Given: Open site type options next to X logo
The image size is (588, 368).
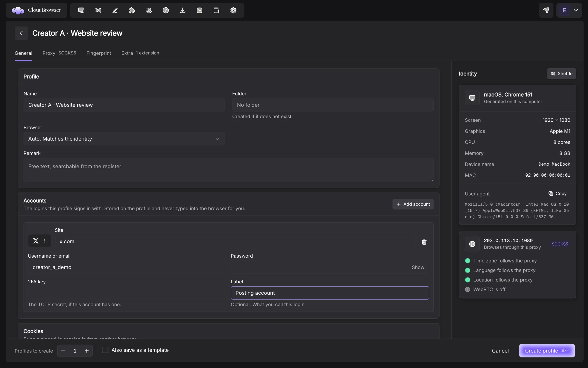Looking at the screenshot, I should tap(44, 241).
